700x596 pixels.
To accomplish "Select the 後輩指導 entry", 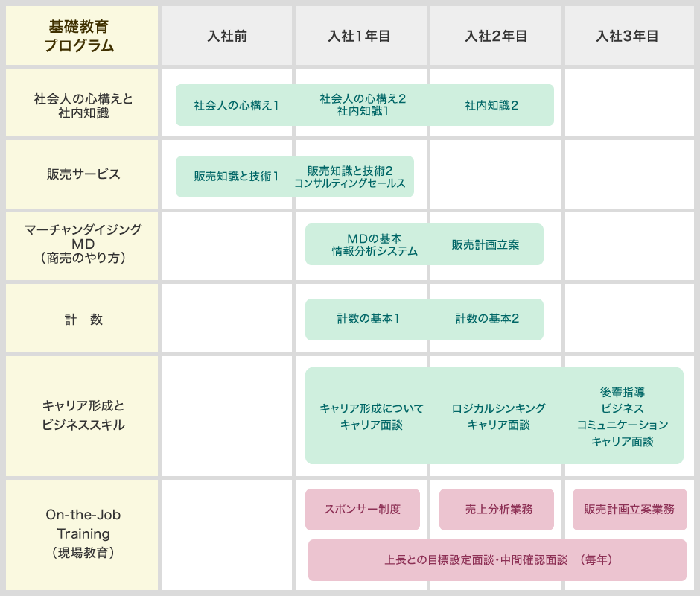I will (622, 392).
